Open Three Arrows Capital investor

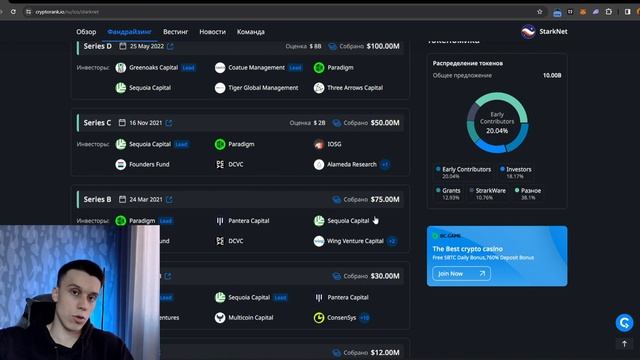[355, 88]
